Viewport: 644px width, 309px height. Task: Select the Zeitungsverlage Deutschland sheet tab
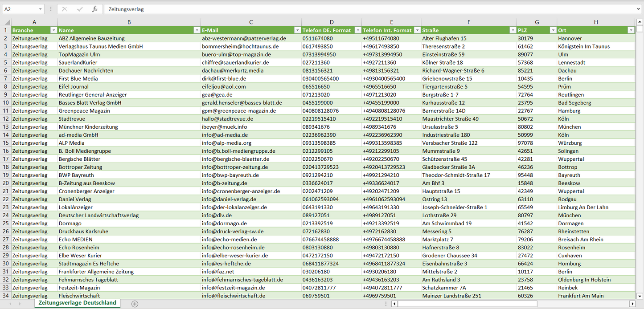pyautogui.click(x=77, y=303)
